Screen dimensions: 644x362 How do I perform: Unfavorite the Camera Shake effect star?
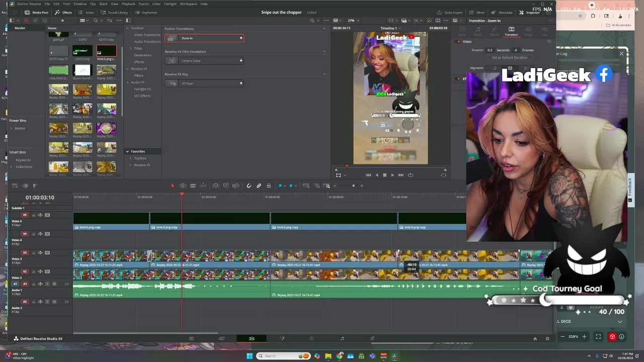coord(241,61)
